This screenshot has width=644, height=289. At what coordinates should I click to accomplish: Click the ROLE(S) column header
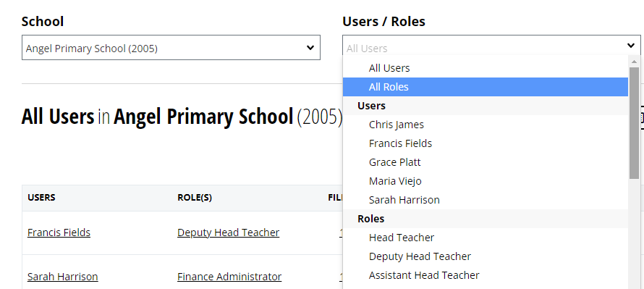pos(195,198)
